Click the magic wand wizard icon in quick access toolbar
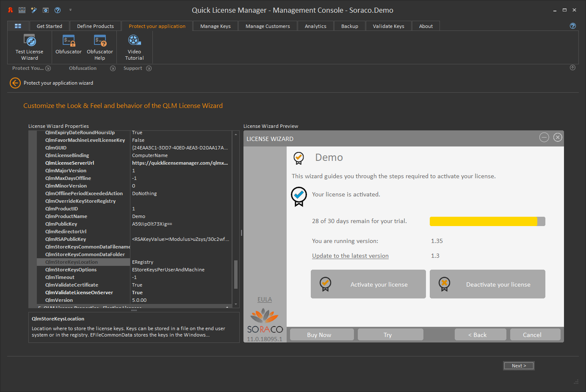586x392 pixels. click(34, 10)
